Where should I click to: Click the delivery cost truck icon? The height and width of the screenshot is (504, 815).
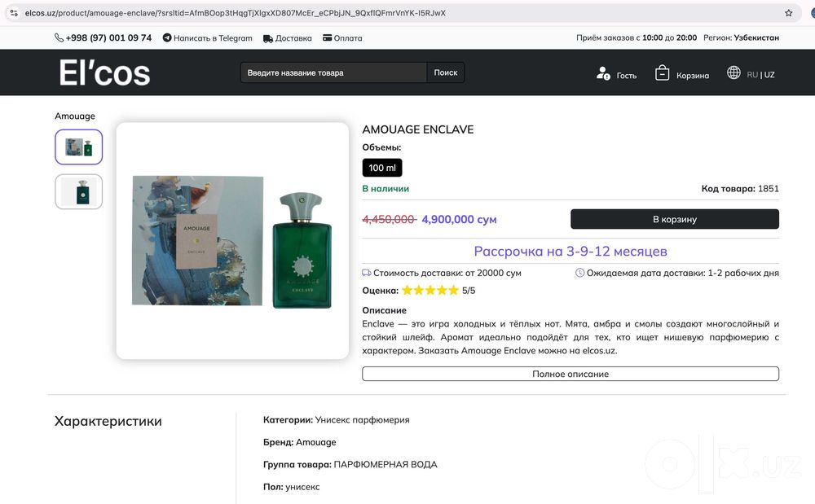point(367,273)
